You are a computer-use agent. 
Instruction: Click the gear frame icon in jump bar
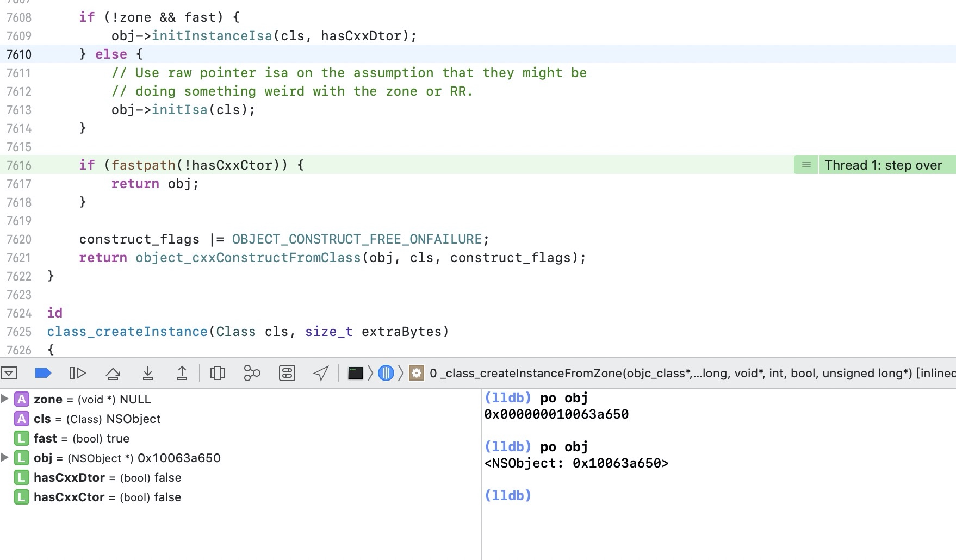tap(417, 373)
